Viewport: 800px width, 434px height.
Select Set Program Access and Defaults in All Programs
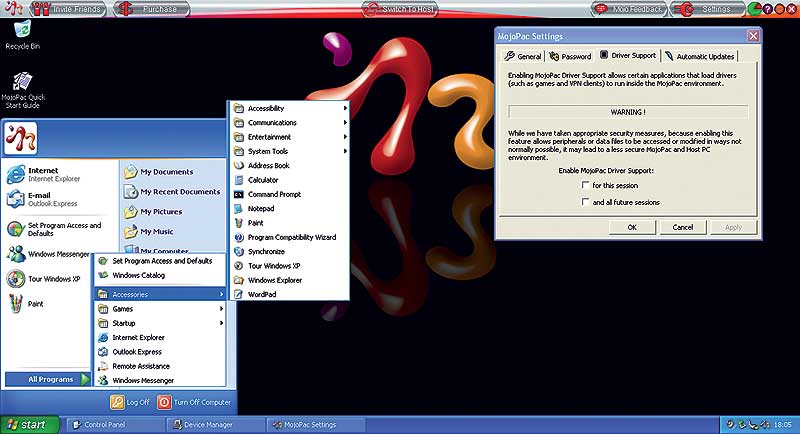coord(160,261)
